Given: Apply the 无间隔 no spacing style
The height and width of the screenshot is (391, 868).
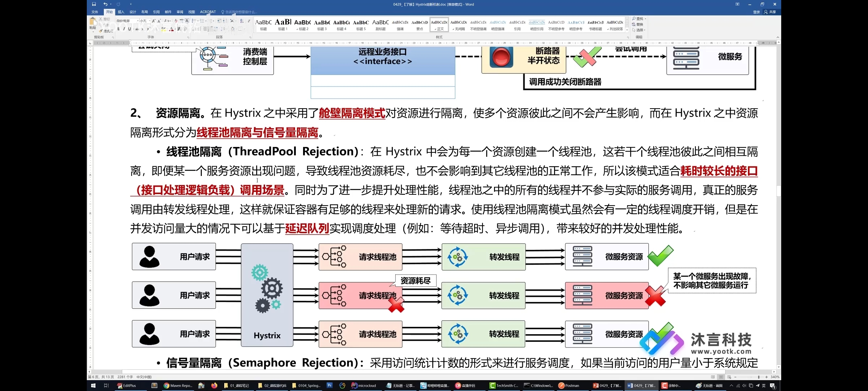Looking at the screenshot, I should click(459, 25).
